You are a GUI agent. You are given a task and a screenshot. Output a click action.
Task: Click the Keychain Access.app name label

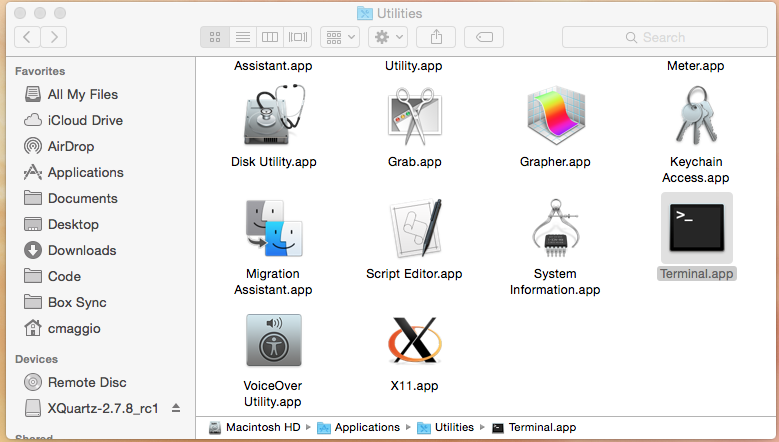[696, 170]
